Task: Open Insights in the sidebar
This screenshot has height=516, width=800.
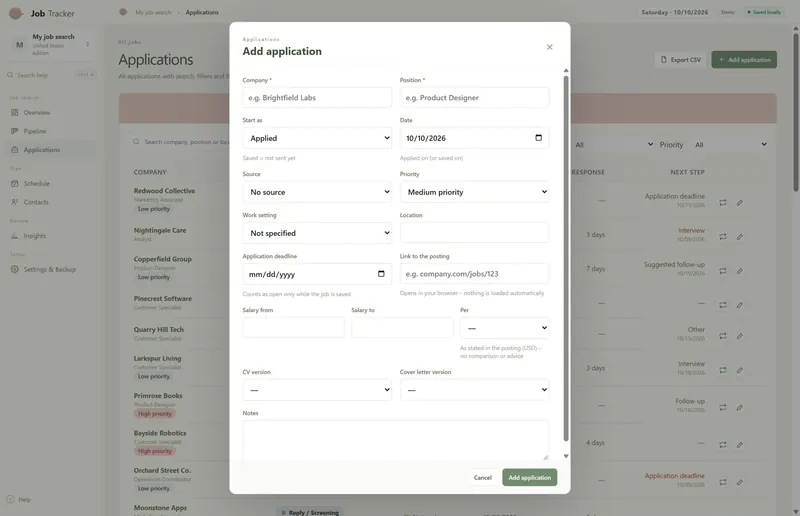Action: pos(52,236)
